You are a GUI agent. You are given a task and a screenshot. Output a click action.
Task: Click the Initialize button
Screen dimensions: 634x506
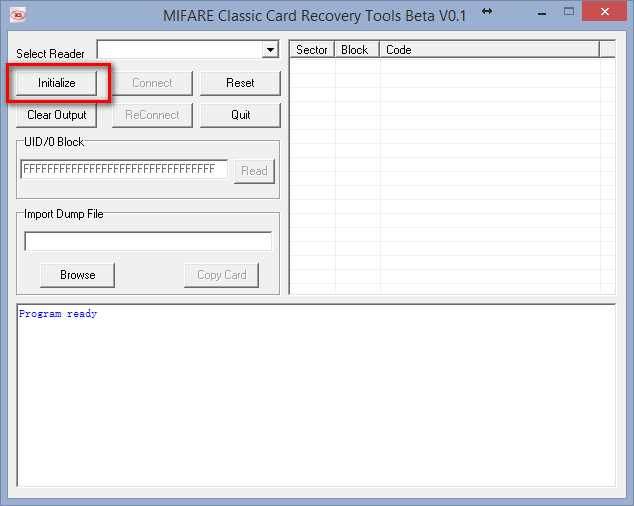click(x=57, y=83)
